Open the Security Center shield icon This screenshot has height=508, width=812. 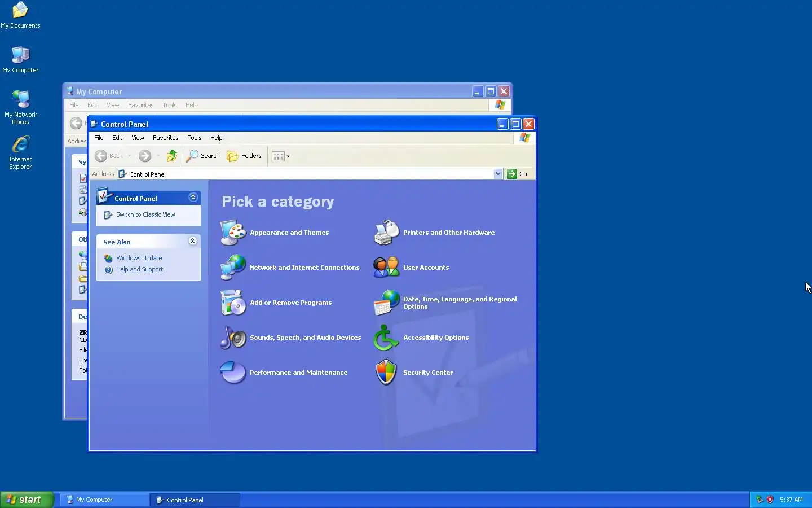point(386,373)
